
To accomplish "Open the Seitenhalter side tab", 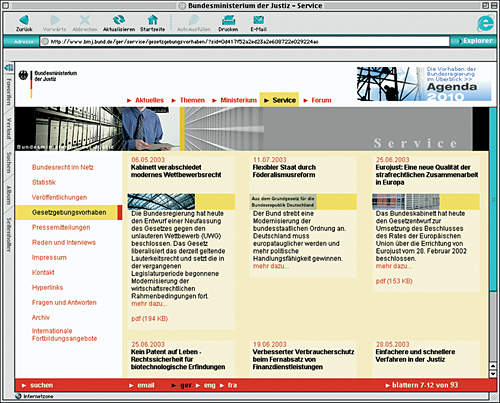I will click(x=9, y=234).
